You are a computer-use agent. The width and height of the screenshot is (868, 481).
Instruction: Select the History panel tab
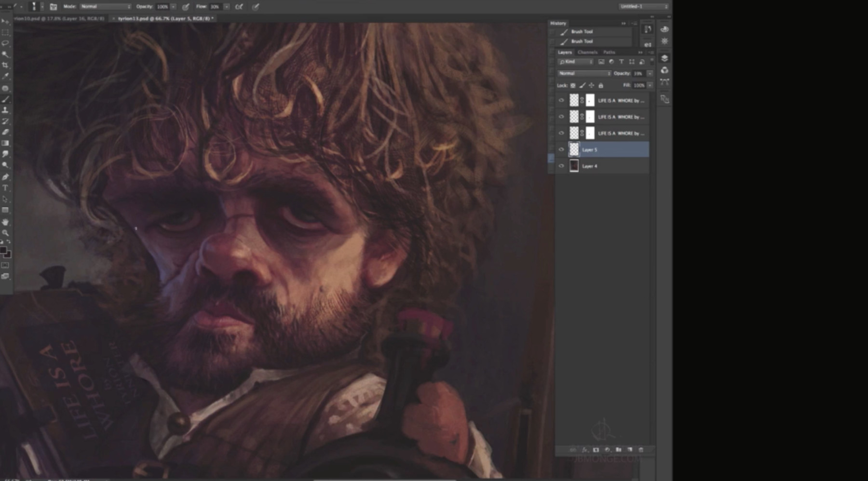coord(558,23)
